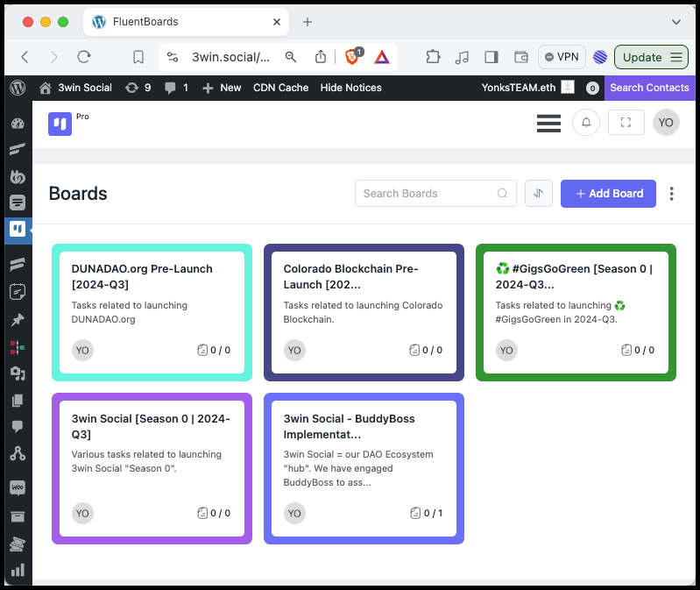Image resolution: width=700 pixels, height=590 pixels.
Task: Open Analytics bar chart icon in sidebar
Action: coord(18,570)
